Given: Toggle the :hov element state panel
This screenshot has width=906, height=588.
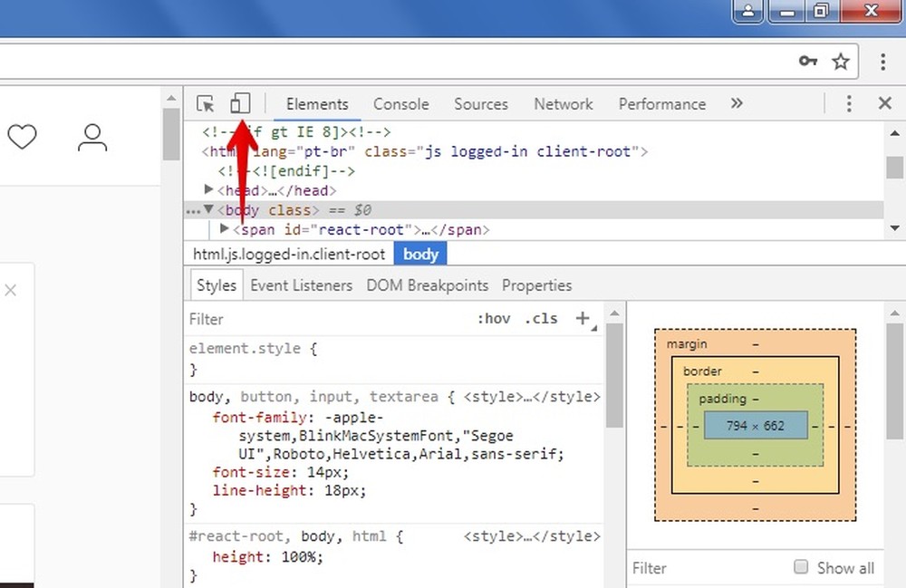Looking at the screenshot, I should coord(494,319).
